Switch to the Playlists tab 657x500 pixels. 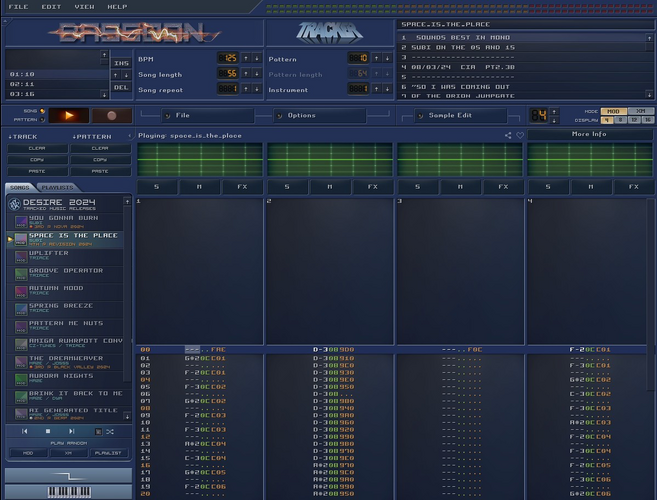(x=57, y=187)
